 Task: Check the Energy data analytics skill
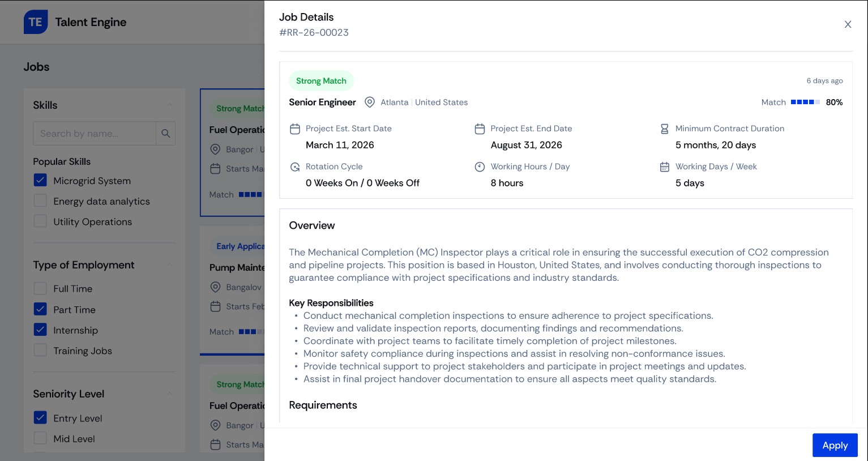click(40, 200)
